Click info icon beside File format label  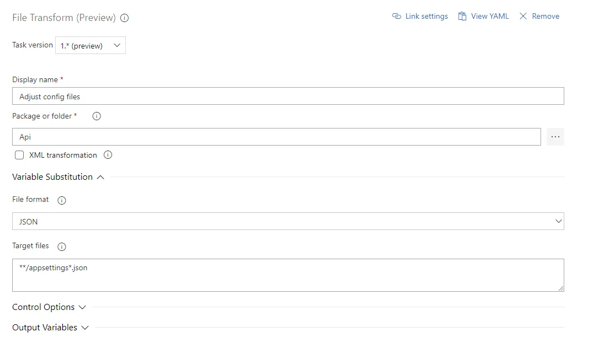point(62,200)
